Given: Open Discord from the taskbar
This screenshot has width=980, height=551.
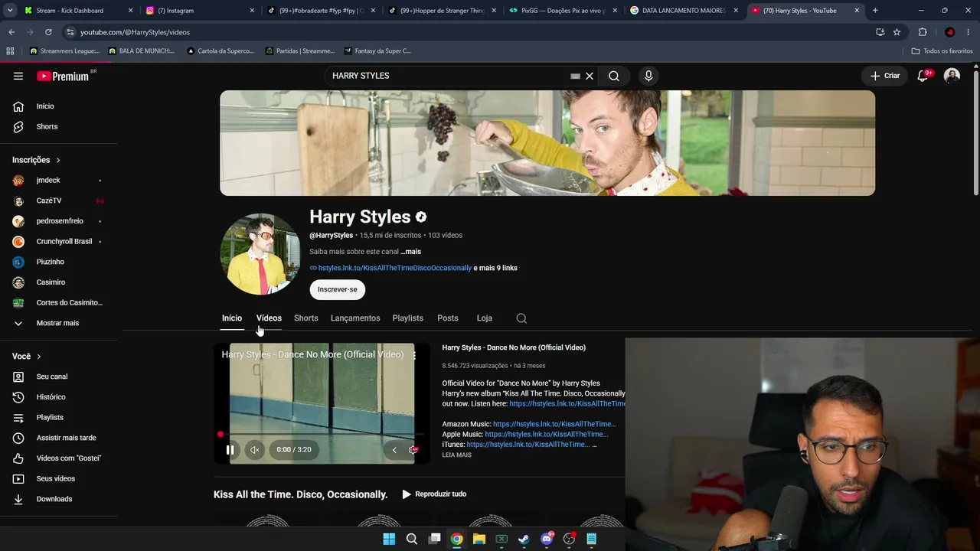Looking at the screenshot, I should (547, 539).
